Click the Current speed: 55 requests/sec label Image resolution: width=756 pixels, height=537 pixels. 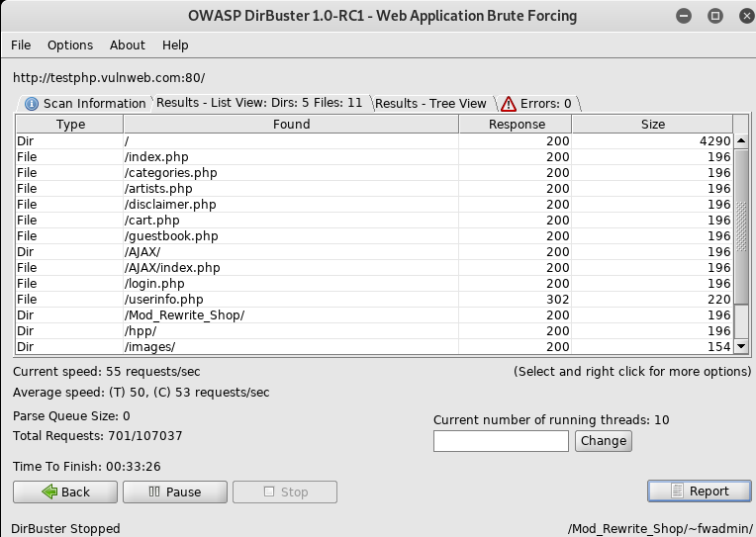(x=106, y=372)
